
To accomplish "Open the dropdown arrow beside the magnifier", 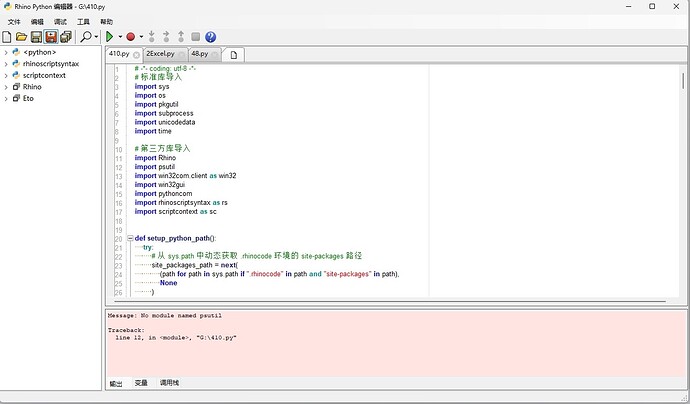I will coord(96,37).
